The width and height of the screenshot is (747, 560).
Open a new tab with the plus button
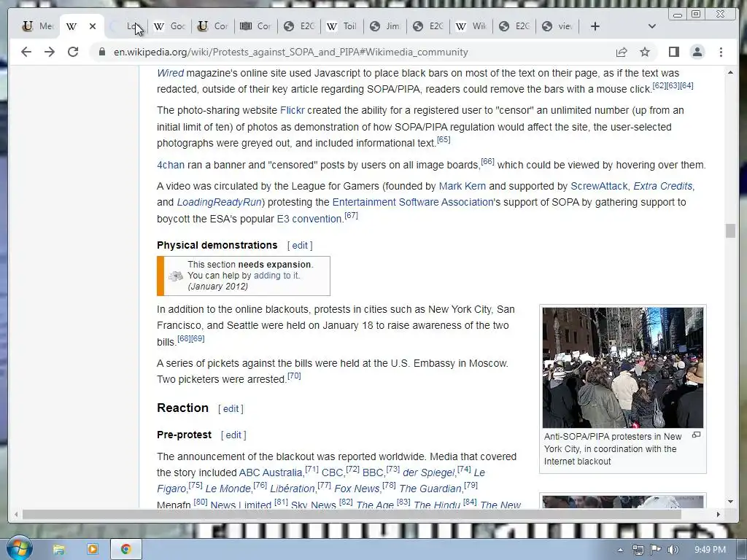[x=595, y=26]
